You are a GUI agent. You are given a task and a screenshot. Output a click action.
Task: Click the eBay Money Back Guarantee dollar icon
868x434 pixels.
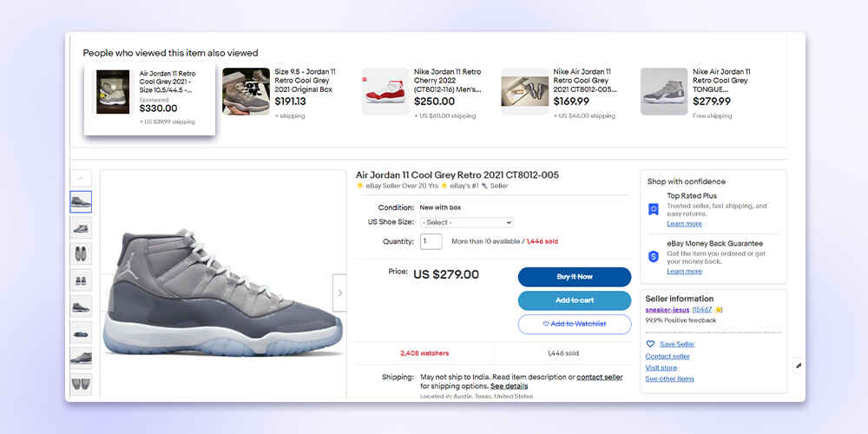(x=654, y=257)
